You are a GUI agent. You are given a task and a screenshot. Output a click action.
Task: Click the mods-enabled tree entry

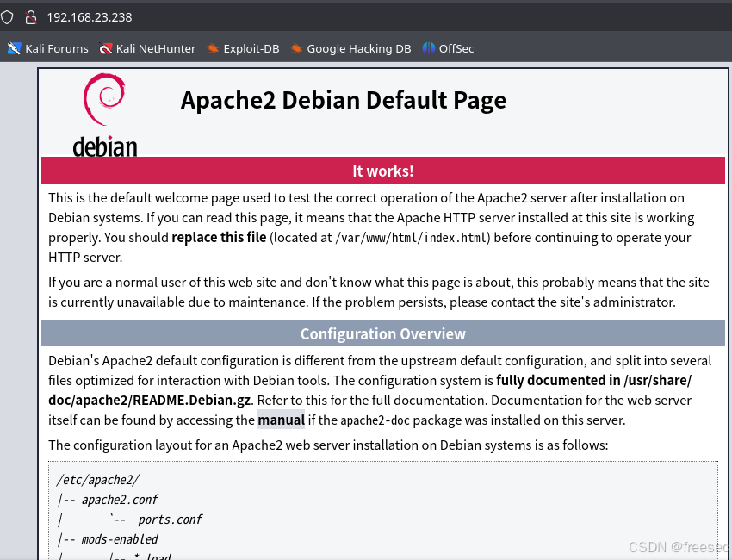(120, 539)
